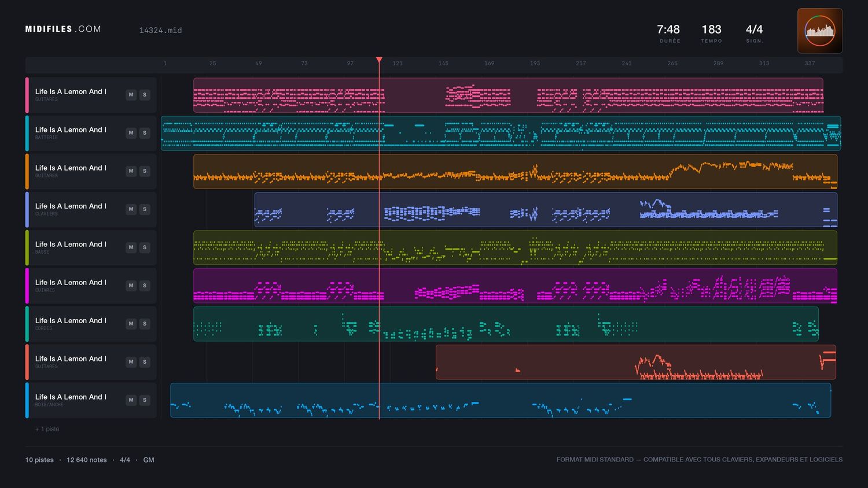Select the BASSE track name label
This screenshot has height=488, width=868.
click(x=71, y=244)
